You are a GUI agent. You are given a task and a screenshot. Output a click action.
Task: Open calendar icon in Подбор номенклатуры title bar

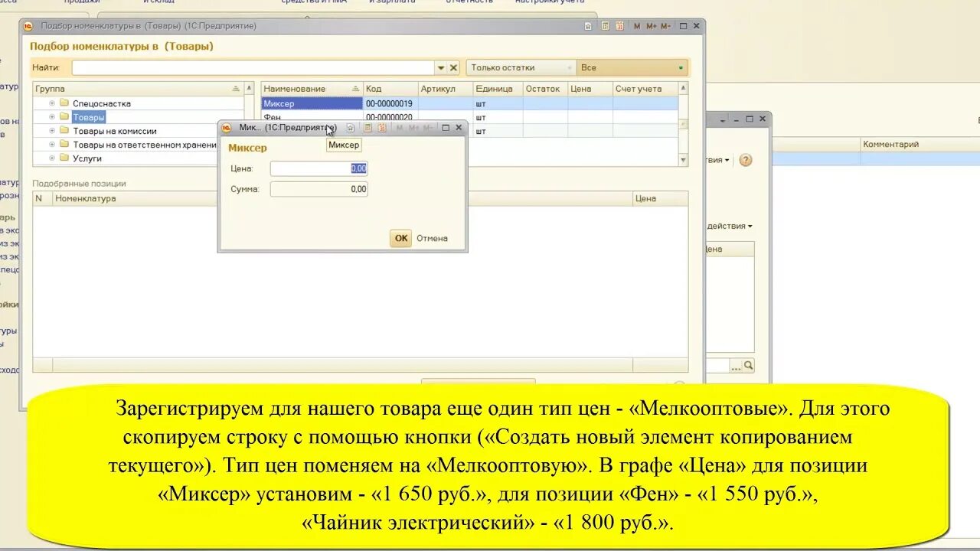619,26
